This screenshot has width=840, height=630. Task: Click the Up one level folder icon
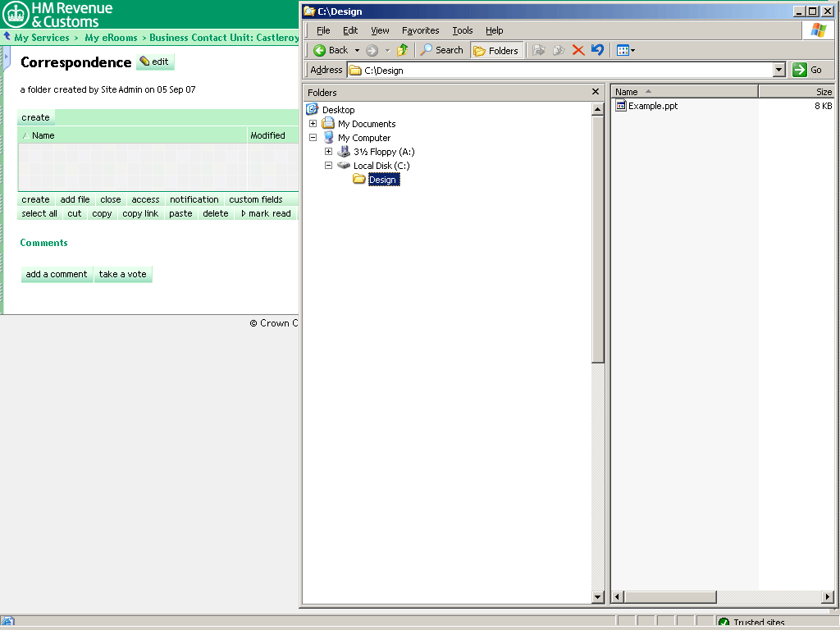pos(403,49)
